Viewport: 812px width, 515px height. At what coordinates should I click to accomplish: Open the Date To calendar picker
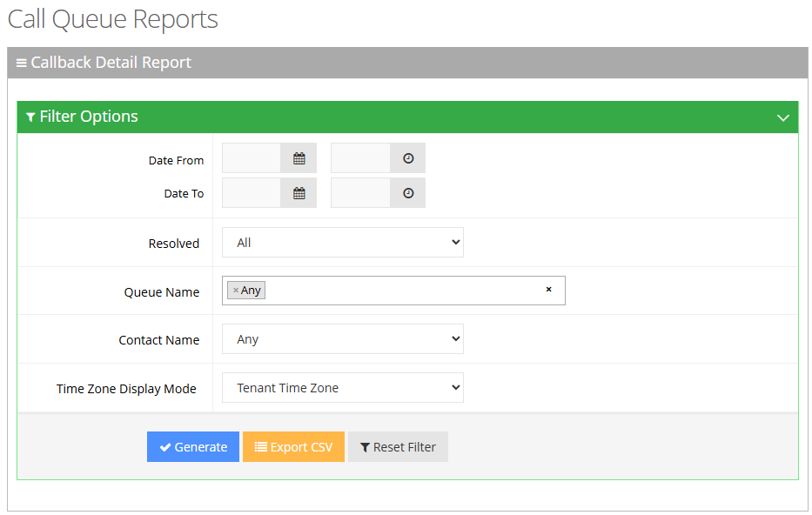[x=299, y=193]
